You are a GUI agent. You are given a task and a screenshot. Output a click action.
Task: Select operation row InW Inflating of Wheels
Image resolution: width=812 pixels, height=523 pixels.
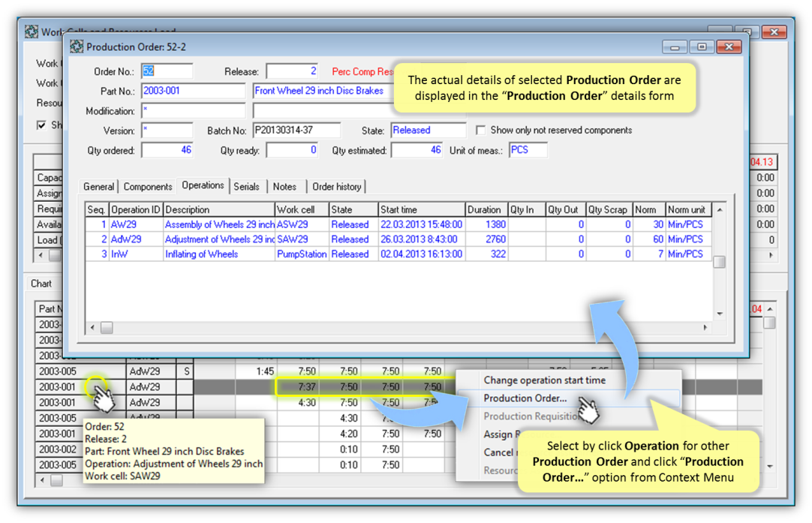(398, 254)
